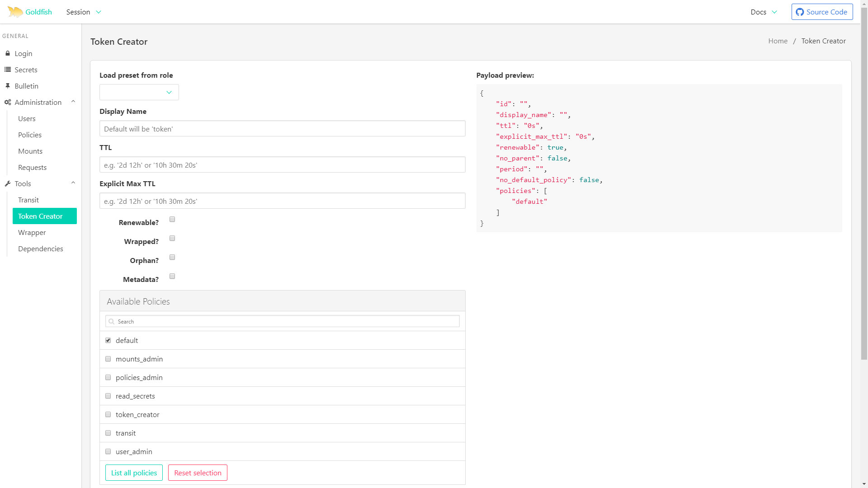Viewport: 868px width, 488px height.
Task: Enable the Renewable checkbox
Action: click(x=172, y=219)
